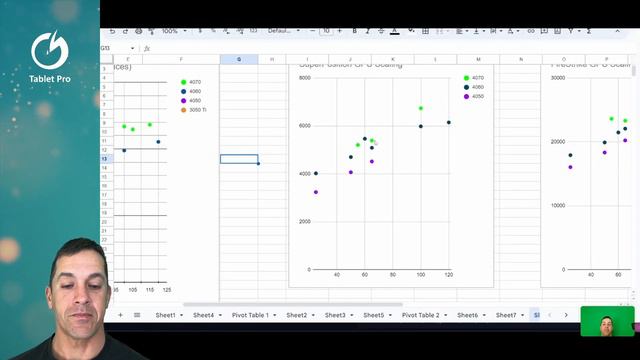Click the font size field showing 10
The height and width of the screenshot is (360, 640).
coord(326,31)
